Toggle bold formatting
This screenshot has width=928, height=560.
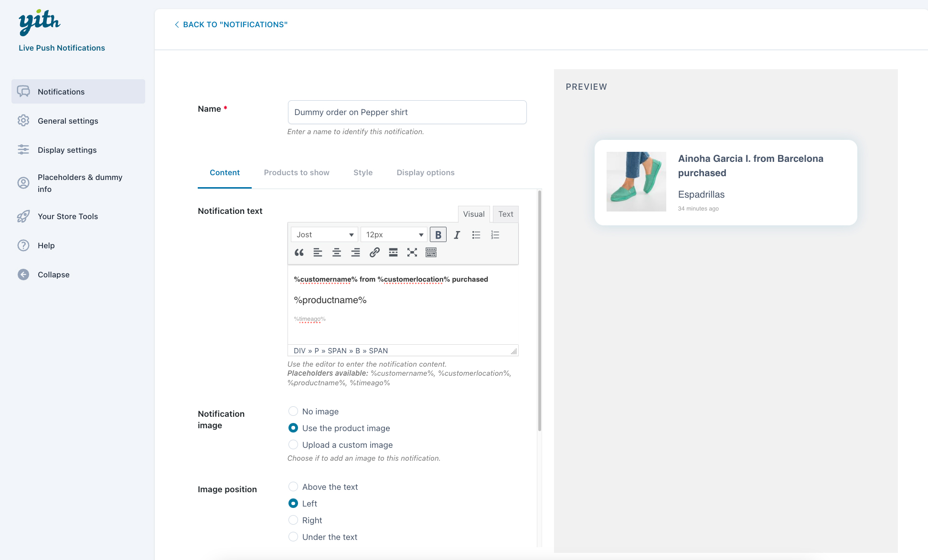click(x=438, y=234)
